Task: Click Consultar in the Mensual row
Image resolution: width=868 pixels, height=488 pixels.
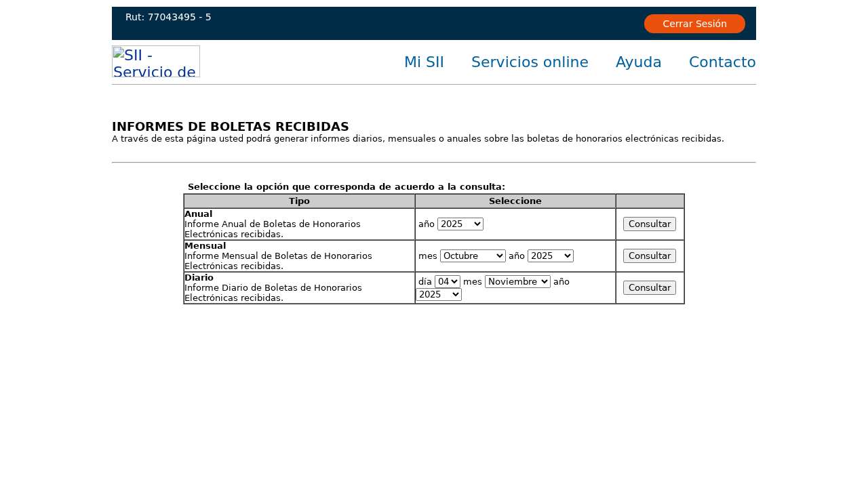Action: (649, 256)
